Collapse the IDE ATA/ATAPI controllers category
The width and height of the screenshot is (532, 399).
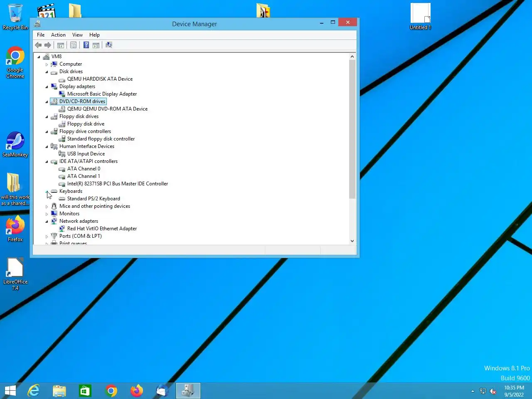click(47, 162)
